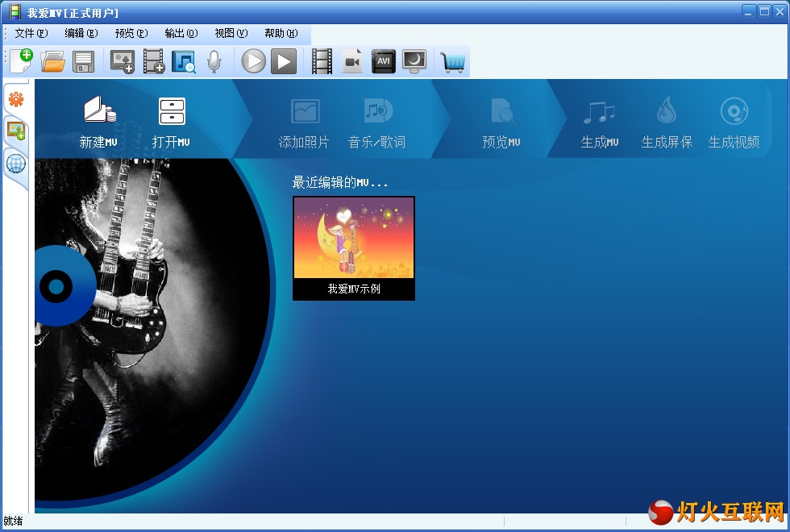The height and width of the screenshot is (532, 790).
Task: Open a project with the folder icon
Action: coord(53,61)
